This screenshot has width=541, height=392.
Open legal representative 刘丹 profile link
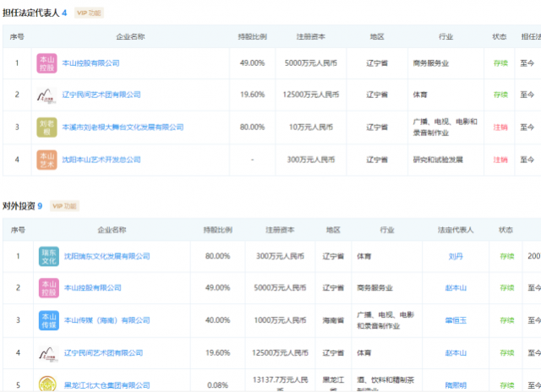click(x=456, y=256)
